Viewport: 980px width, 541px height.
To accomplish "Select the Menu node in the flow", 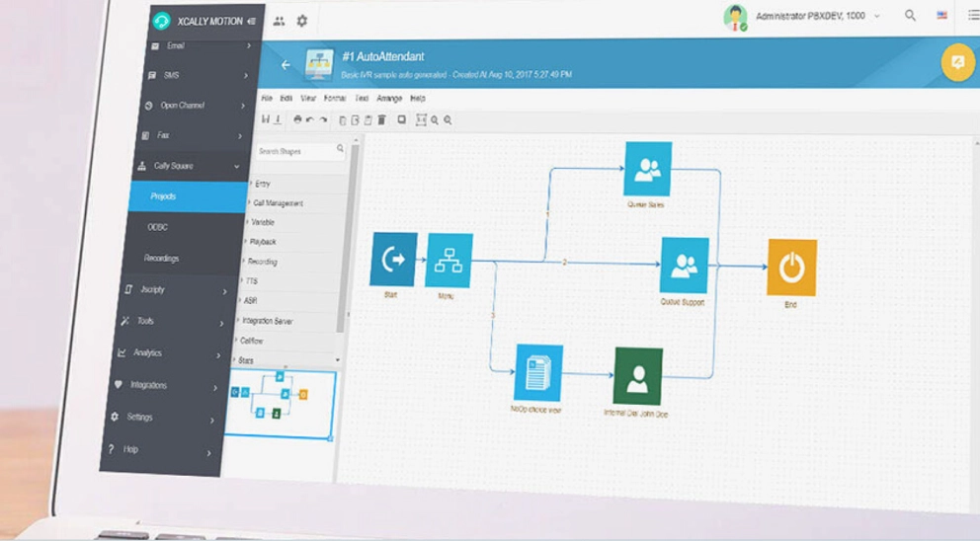I will [x=449, y=261].
